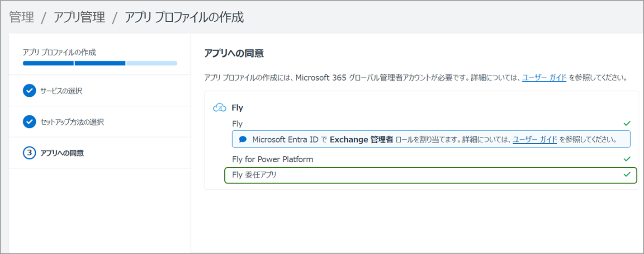Viewport: 644px width, 254px height.
Task: Open ユーザー ガイド link in Exchange notice
Action: [535, 139]
